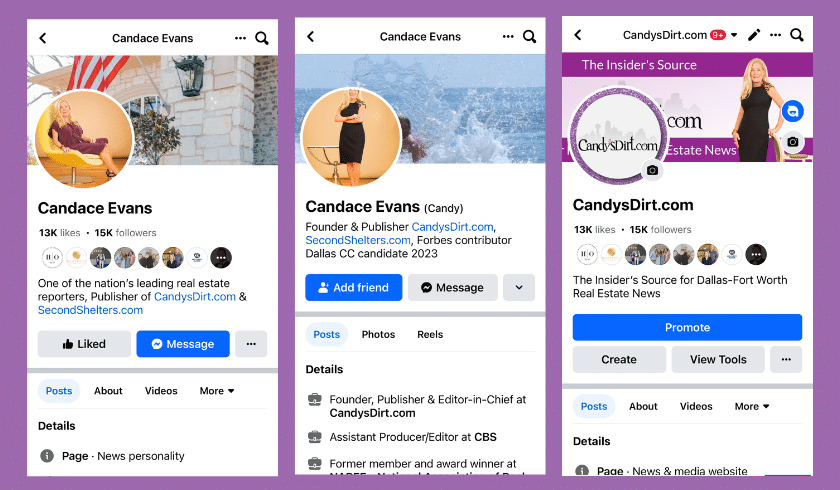Click the View Tools button
This screenshot has width=840, height=490.
coord(718,360)
